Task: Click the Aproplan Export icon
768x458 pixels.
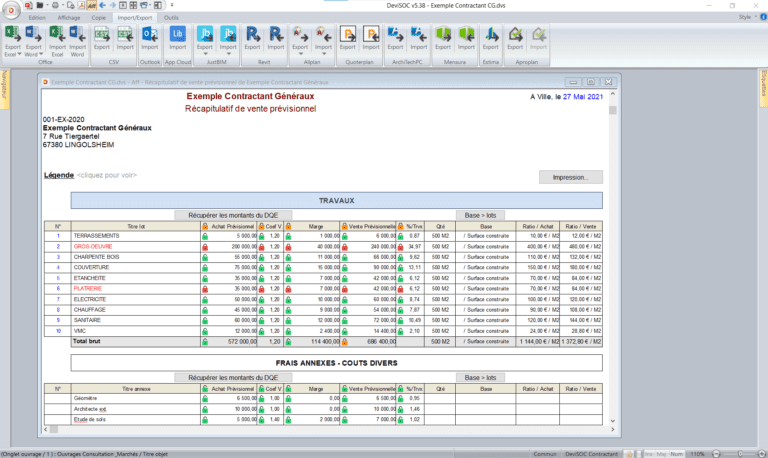Action: pyautogui.click(x=515, y=35)
